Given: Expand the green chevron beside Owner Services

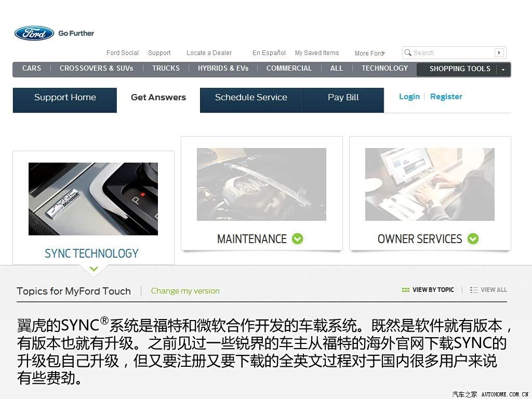Looking at the screenshot, I should click(473, 239).
